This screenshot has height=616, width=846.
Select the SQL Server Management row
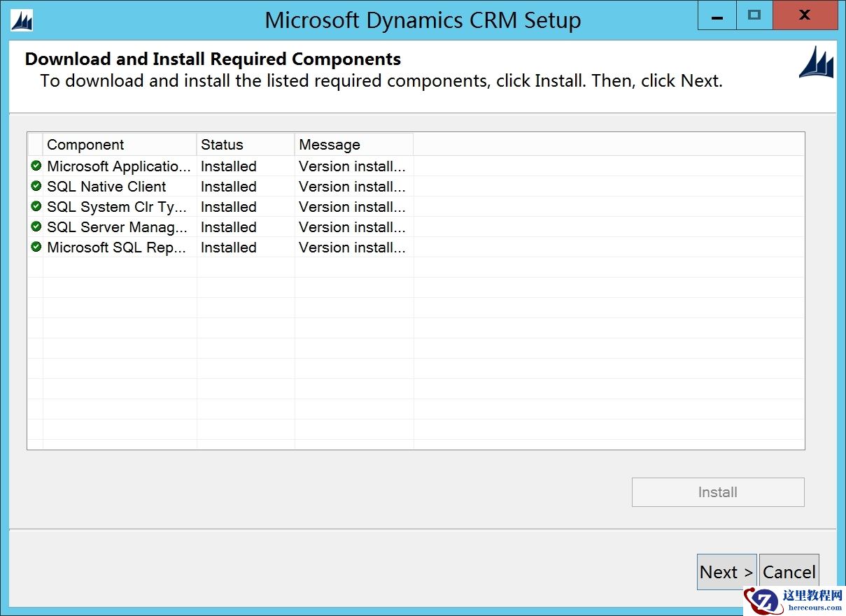pos(116,227)
